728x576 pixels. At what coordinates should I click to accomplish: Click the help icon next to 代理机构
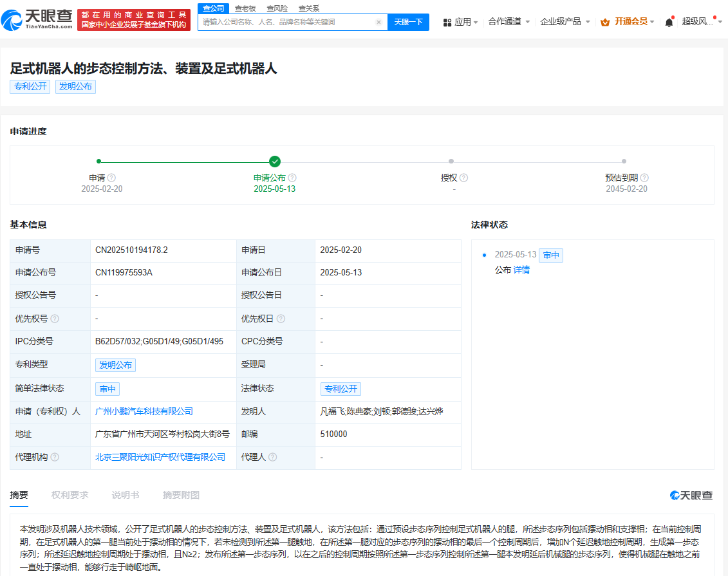point(55,457)
